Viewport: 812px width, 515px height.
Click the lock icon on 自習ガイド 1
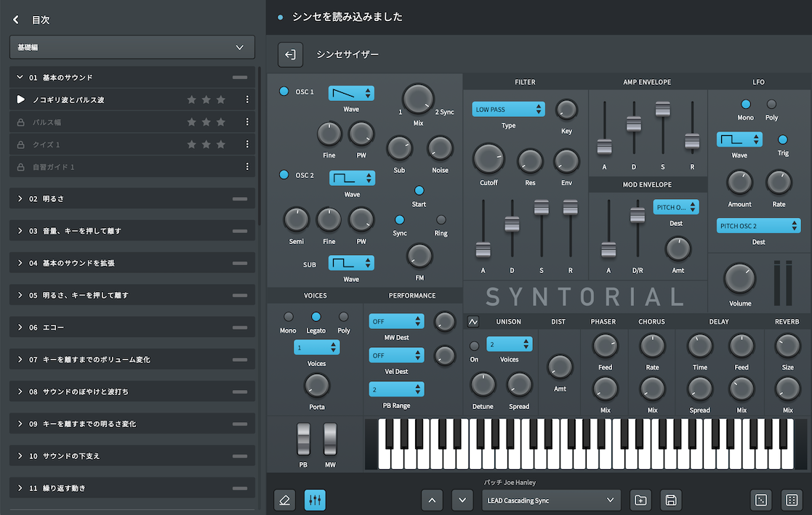[20, 167]
